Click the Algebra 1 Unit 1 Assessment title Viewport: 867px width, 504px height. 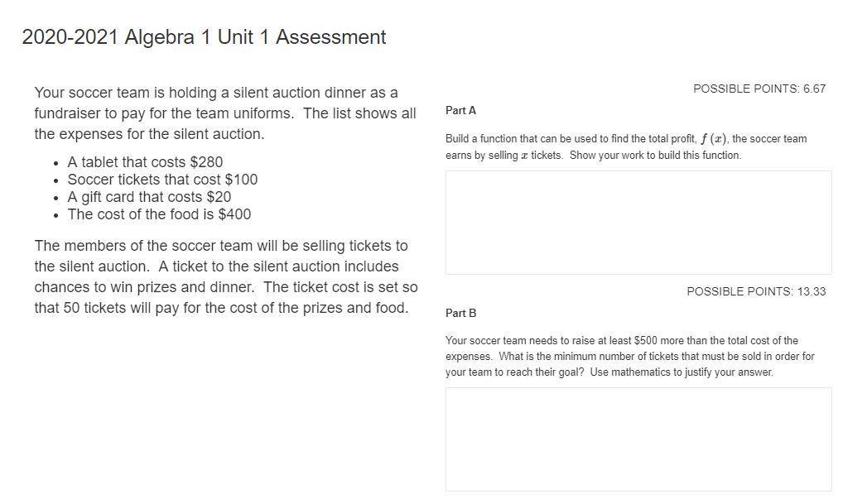(204, 37)
